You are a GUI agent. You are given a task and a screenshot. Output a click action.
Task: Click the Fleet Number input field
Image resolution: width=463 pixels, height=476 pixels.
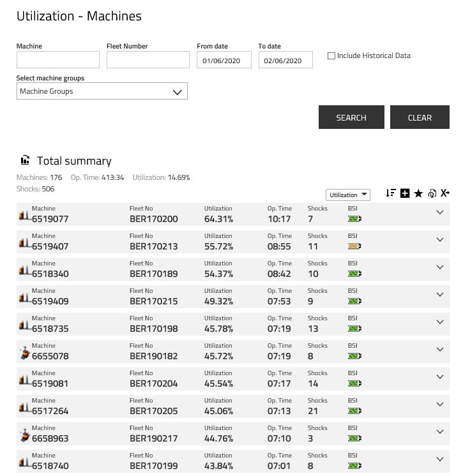point(148,60)
